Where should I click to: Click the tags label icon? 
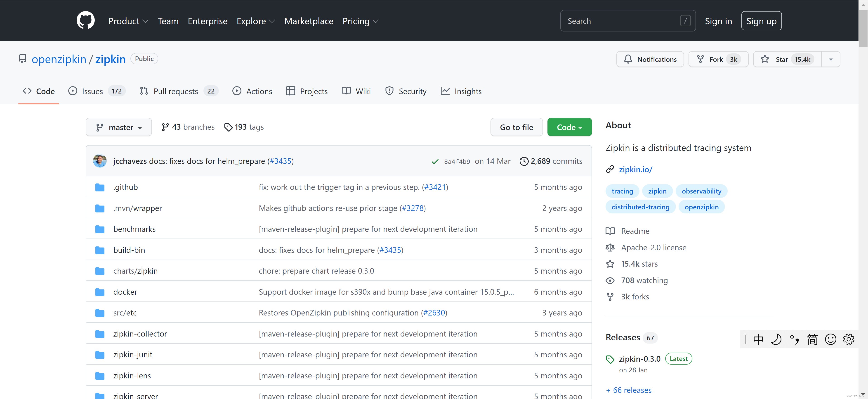pyautogui.click(x=228, y=127)
